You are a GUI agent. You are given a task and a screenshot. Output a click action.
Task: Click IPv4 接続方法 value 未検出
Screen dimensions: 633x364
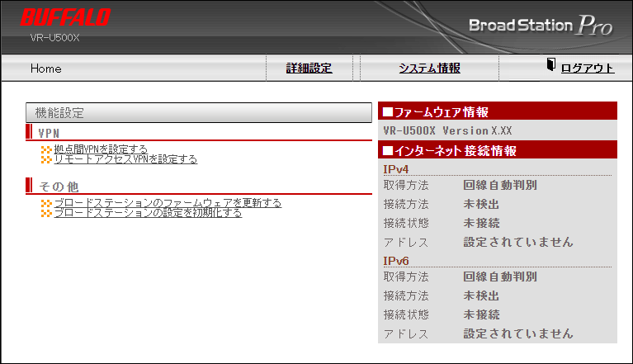pyautogui.click(x=481, y=204)
